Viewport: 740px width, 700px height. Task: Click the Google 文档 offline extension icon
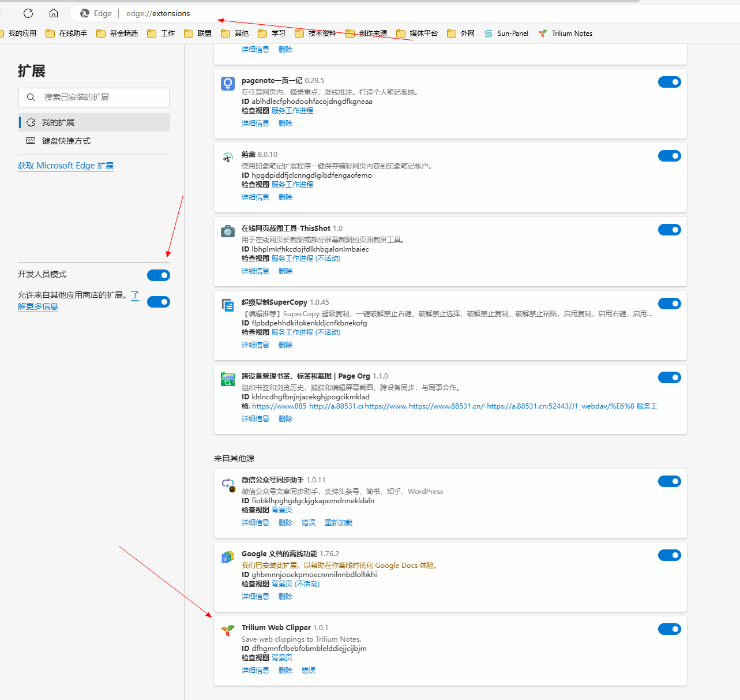pyautogui.click(x=228, y=557)
